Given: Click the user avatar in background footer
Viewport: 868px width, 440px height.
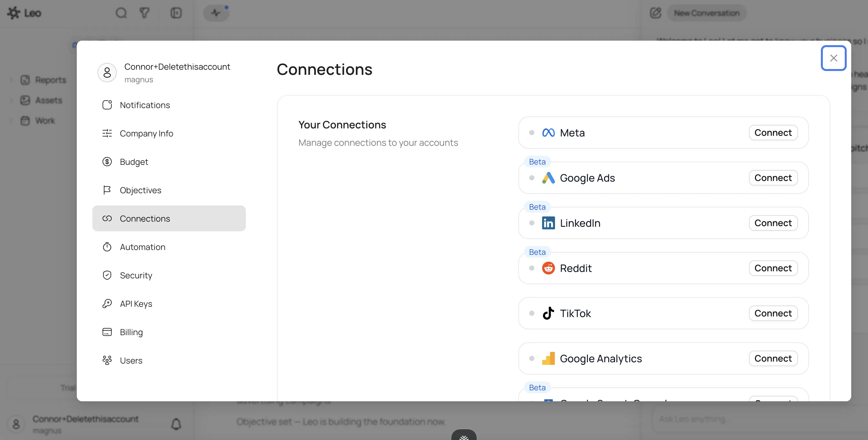Looking at the screenshot, I should (x=16, y=424).
